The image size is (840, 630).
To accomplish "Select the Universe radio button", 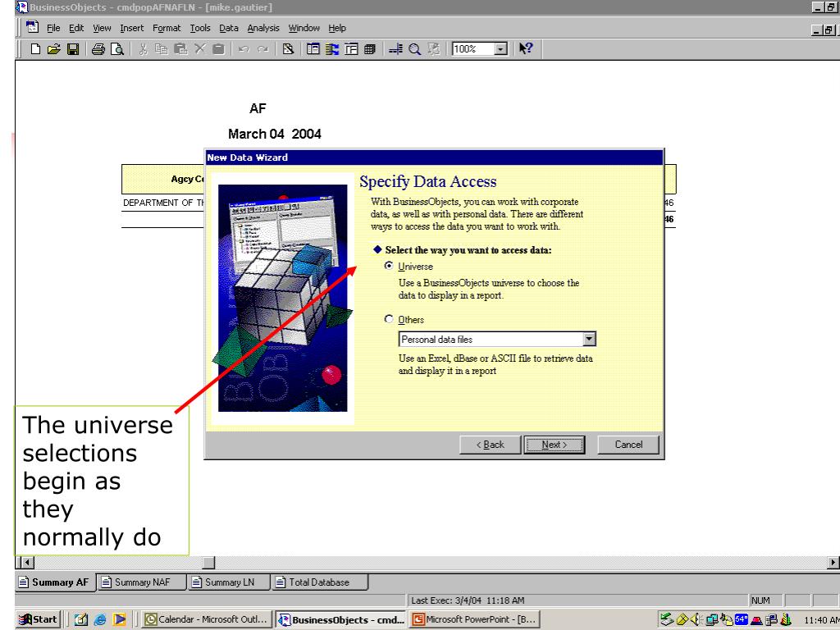I will [389, 266].
